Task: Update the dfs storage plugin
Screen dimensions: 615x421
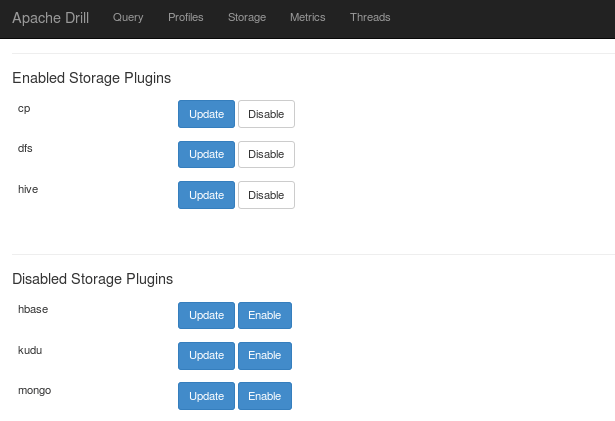Action: pyautogui.click(x=206, y=155)
